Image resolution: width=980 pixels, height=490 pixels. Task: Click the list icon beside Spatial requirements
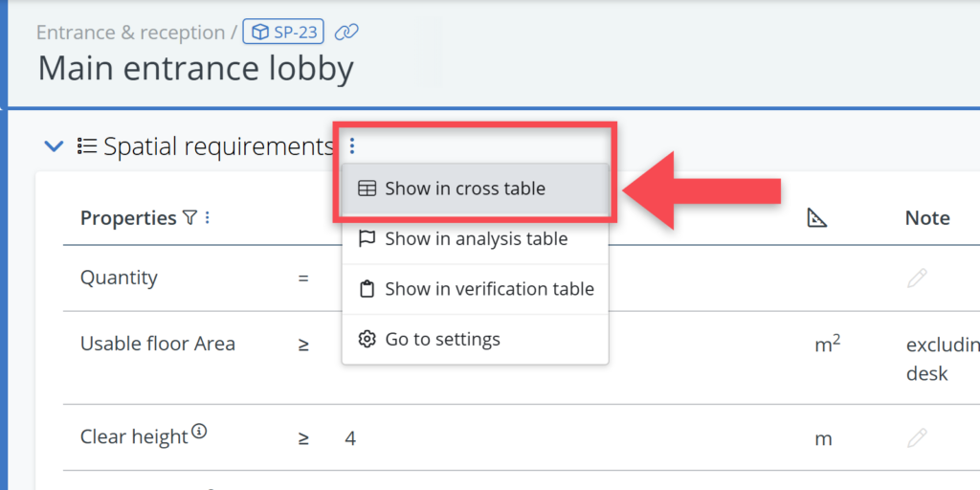87,146
